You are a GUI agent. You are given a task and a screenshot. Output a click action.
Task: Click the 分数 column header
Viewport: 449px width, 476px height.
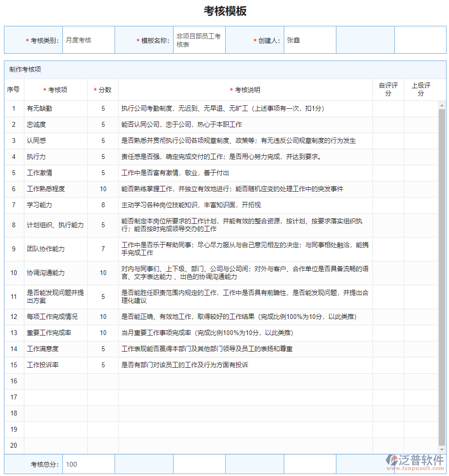click(x=102, y=90)
